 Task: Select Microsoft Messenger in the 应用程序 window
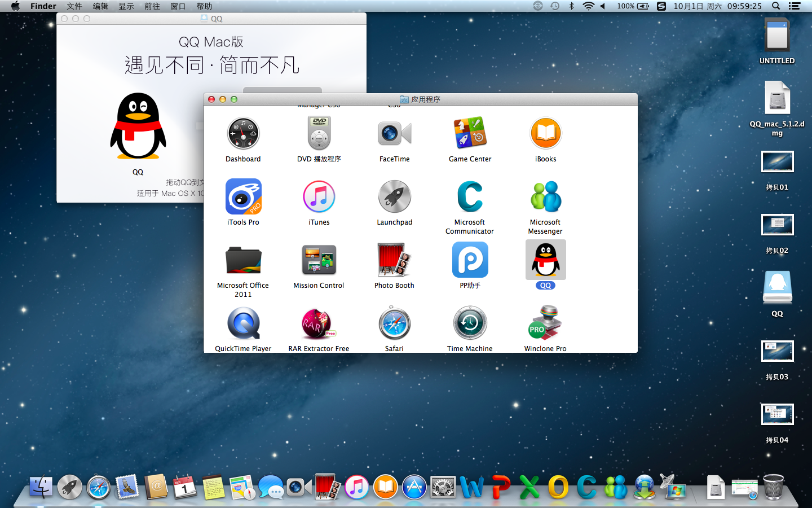(x=546, y=196)
